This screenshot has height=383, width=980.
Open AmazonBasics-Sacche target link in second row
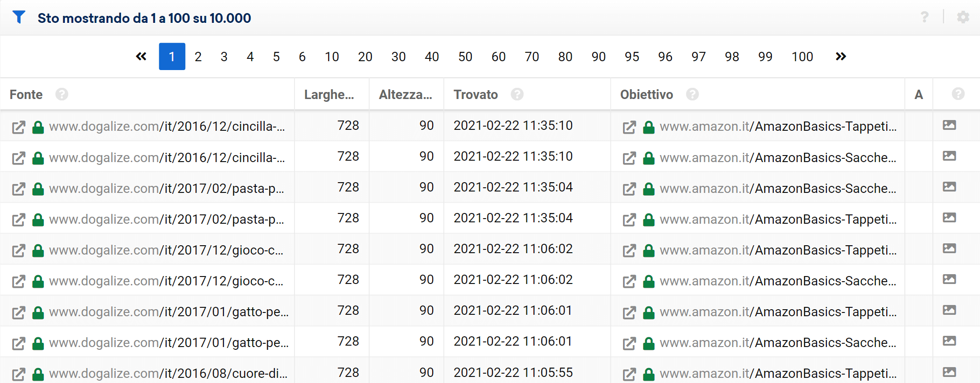click(x=778, y=158)
